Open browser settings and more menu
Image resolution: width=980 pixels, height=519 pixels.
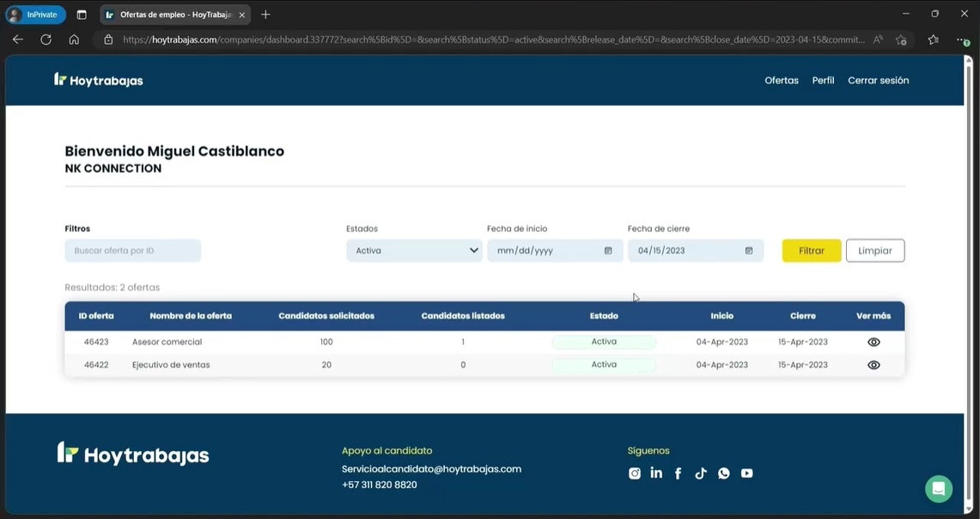[x=962, y=40]
